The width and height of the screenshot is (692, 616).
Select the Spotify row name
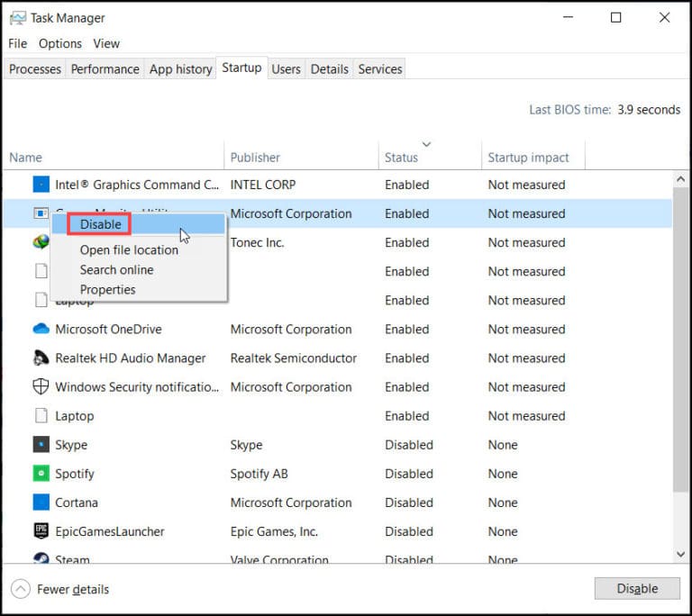(75, 474)
